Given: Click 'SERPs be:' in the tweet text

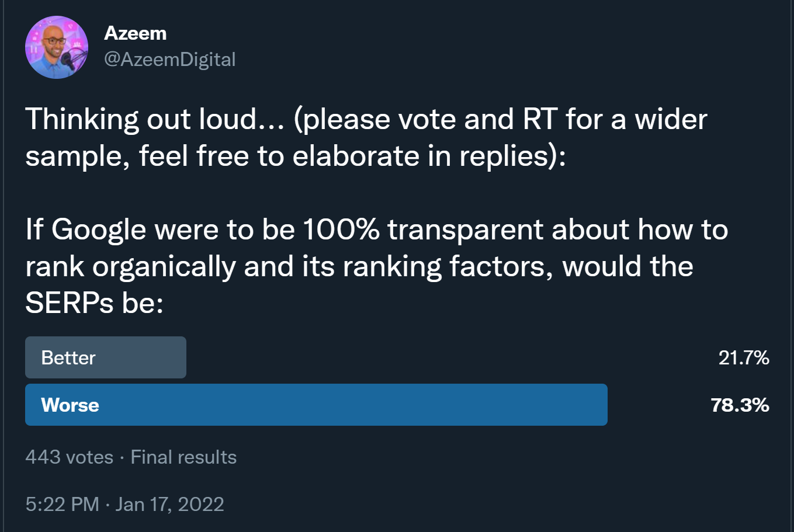Looking at the screenshot, I should click(x=94, y=302).
